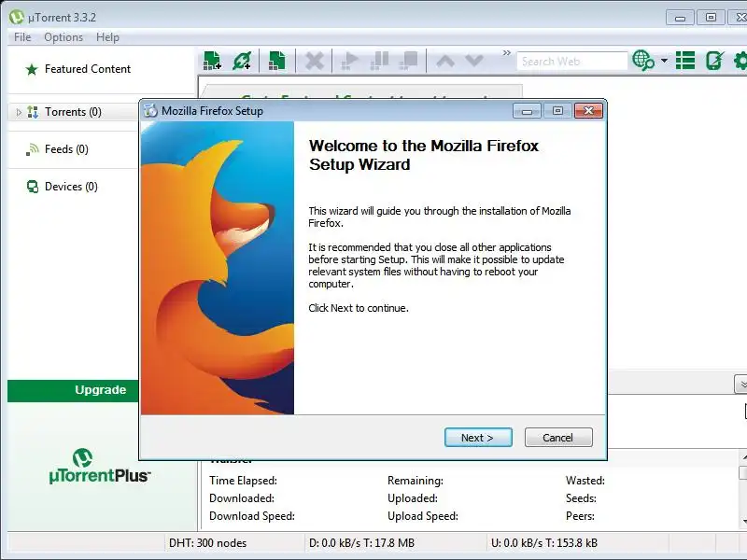Restore the µTorrent main window size
747x560 pixels.
click(711, 18)
